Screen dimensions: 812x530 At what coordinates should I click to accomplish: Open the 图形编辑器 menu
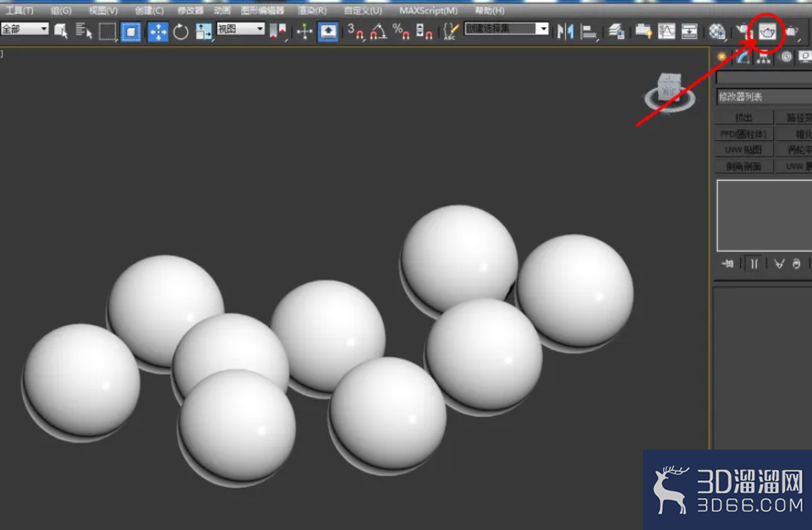pyautogui.click(x=262, y=10)
